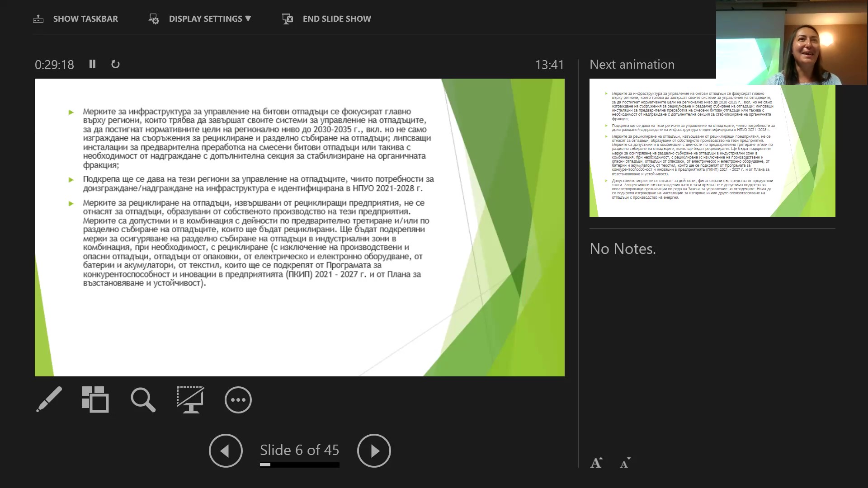Go back to the previous slide
Screen dimensions: 868x488
(226, 450)
